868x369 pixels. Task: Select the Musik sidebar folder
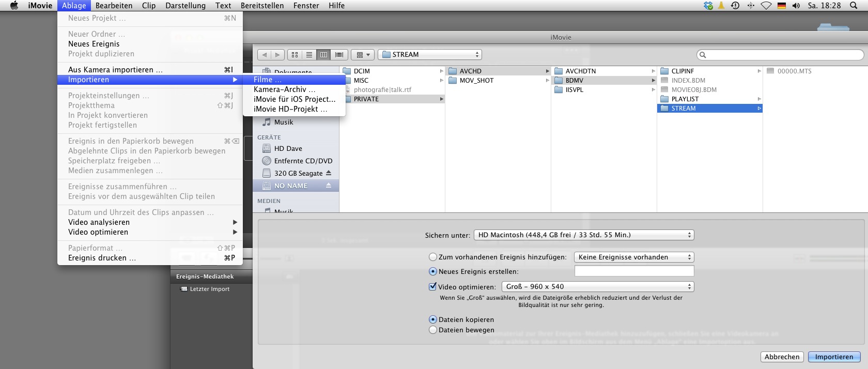pos(296,122)
